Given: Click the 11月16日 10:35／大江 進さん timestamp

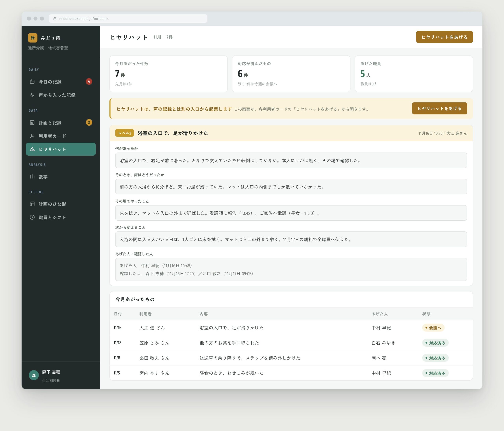Looking at the screenshot, I should tap(442, 133).
